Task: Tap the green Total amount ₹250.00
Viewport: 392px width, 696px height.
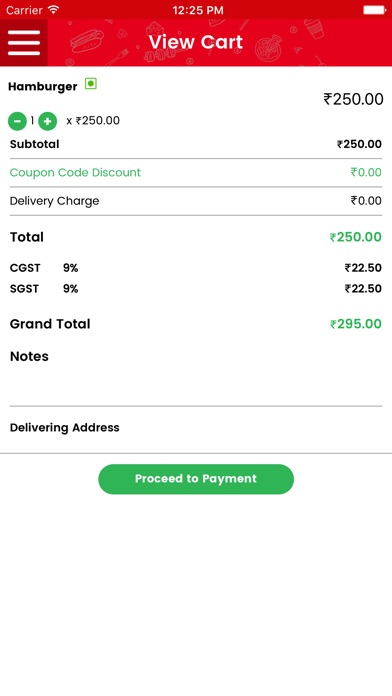Action: 356,237
